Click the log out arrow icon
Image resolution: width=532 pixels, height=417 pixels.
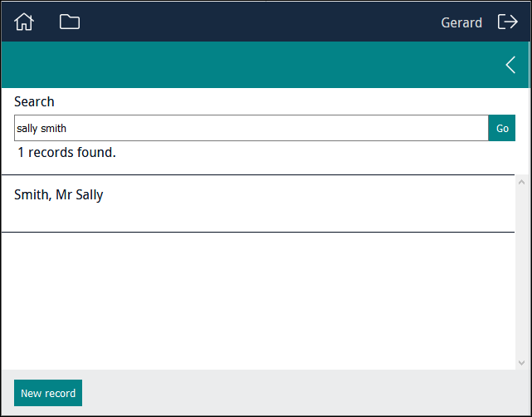point(508,22)
